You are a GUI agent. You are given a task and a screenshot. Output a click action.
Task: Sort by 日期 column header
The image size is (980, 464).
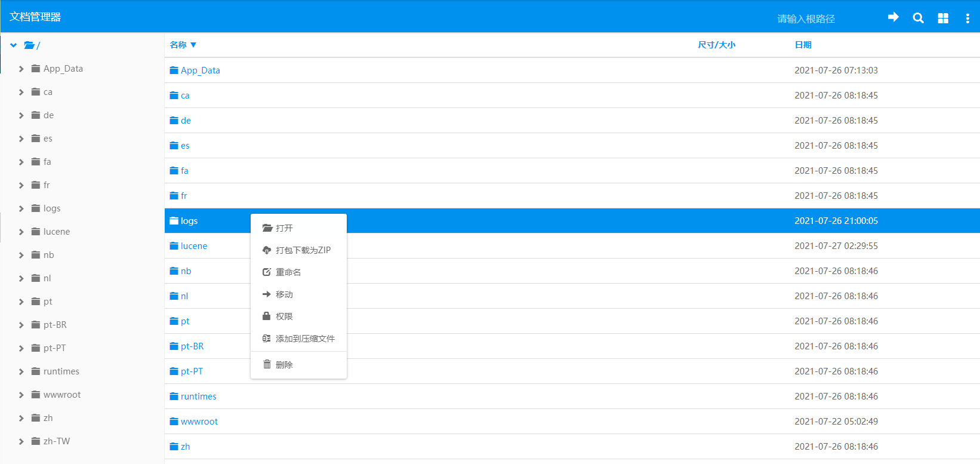pyautogui.click(x=803, y=45)
